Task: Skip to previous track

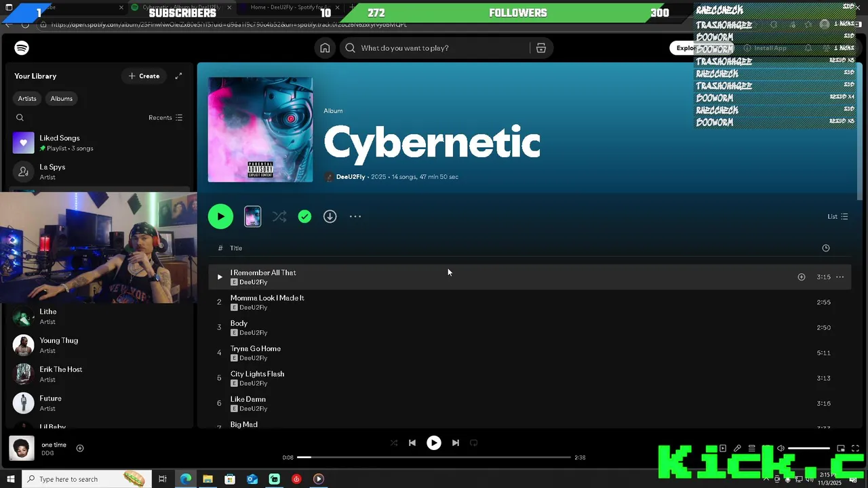Action: click(x=412, y=443)
